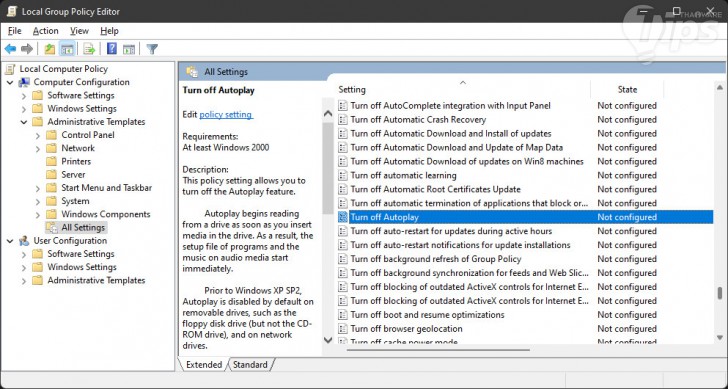Click the Computer Configuration node icon
This screenshot has height=389, width=728.
(x=24, y=82)
